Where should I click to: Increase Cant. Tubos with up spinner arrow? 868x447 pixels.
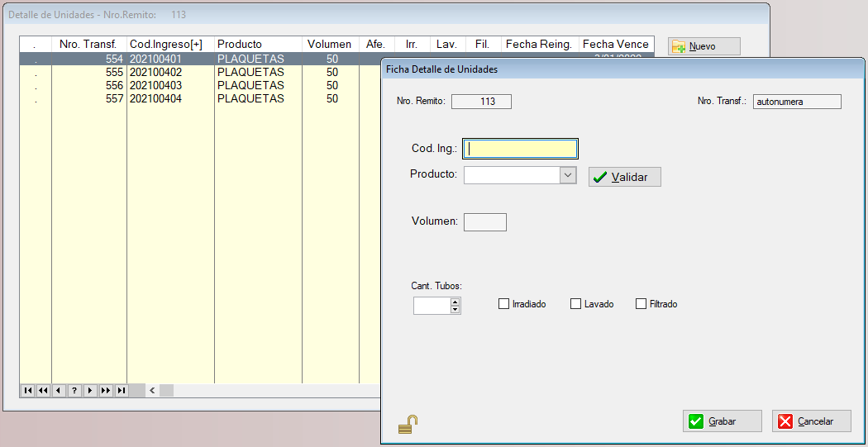455,302
